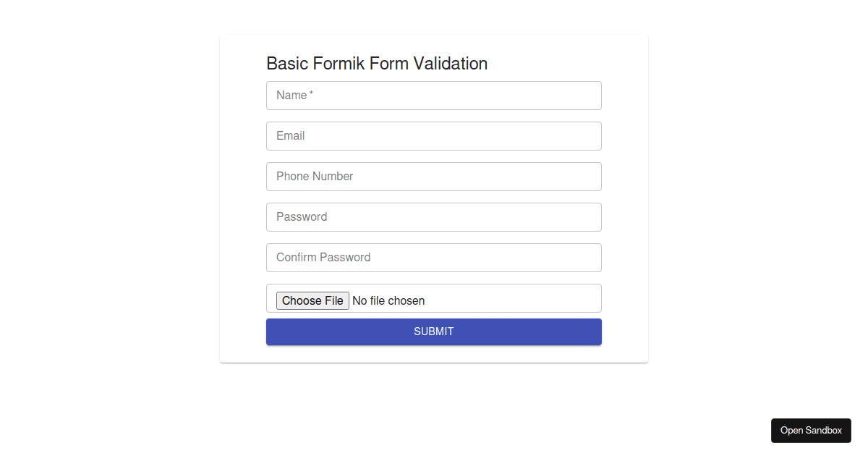Click the file upload row
Image resolution: width=868 pixels, height=456 pixels.
pos(470,297)
